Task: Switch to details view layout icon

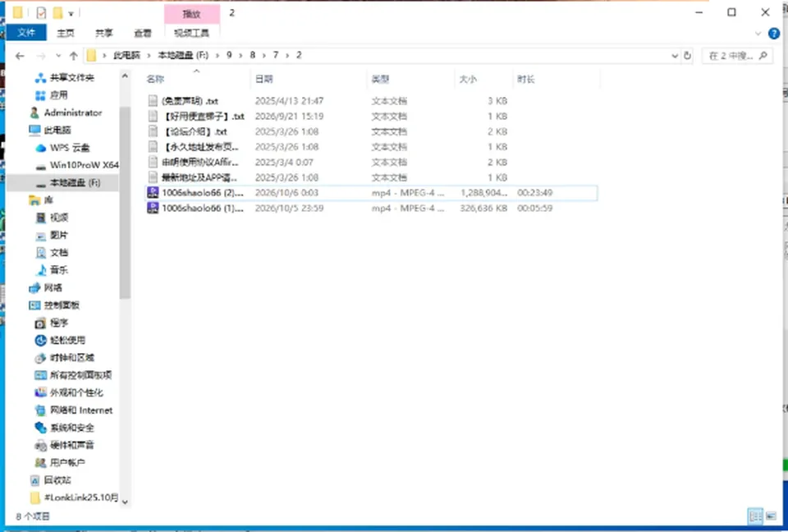Action: [x=755, y=516]
